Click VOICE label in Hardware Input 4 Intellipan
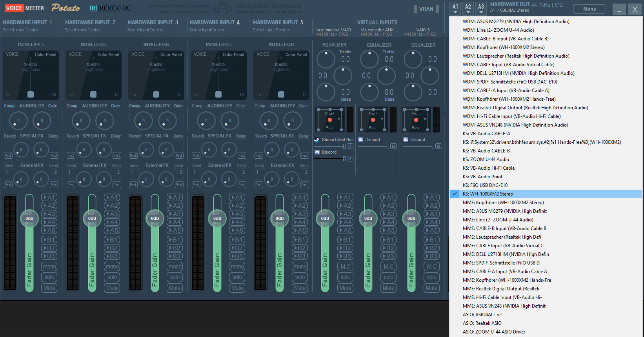Image resolution: width=644 pixels, height=337 pixels. click(x=200, y=54)
